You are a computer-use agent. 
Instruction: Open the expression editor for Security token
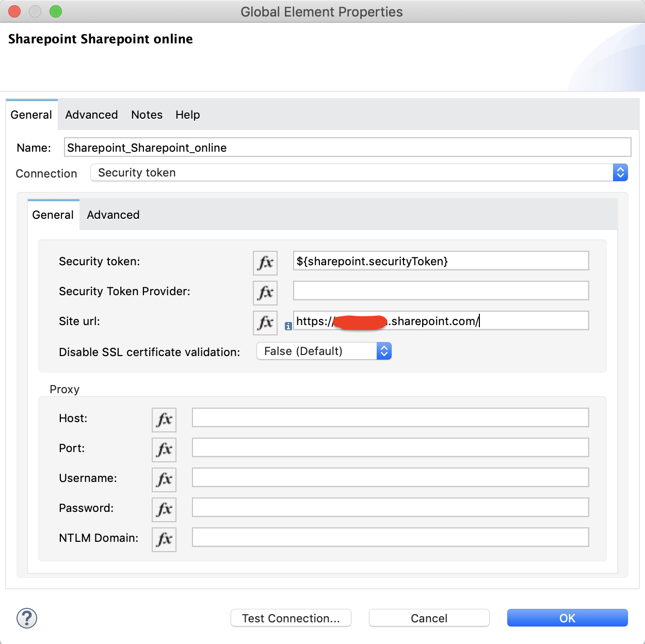pyautogui.click(x=265, y=263)
